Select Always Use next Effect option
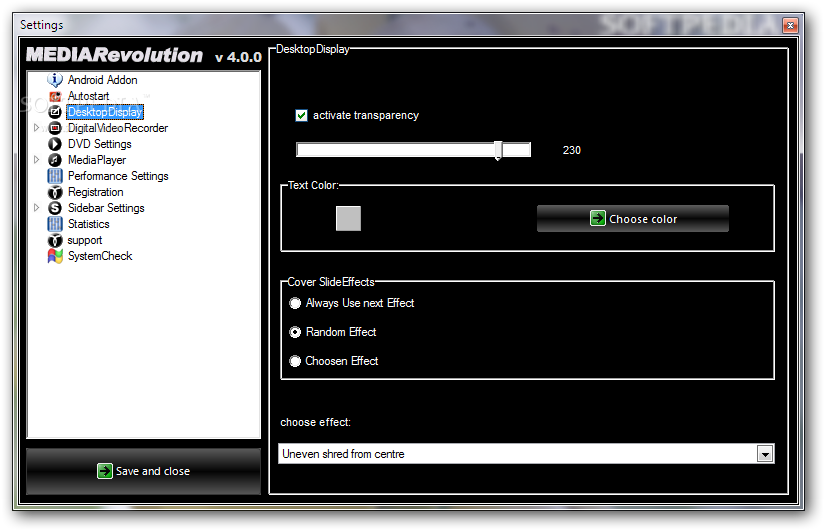Image resolution: width=825 pixels, height=531 pixels. pos(295,303)
